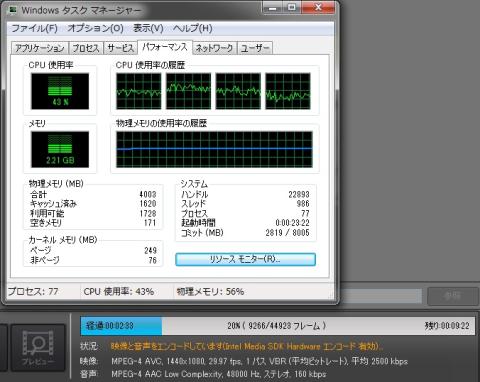Click status bar text プロセス: 77

pyautogui.click(x=33, y=292)
